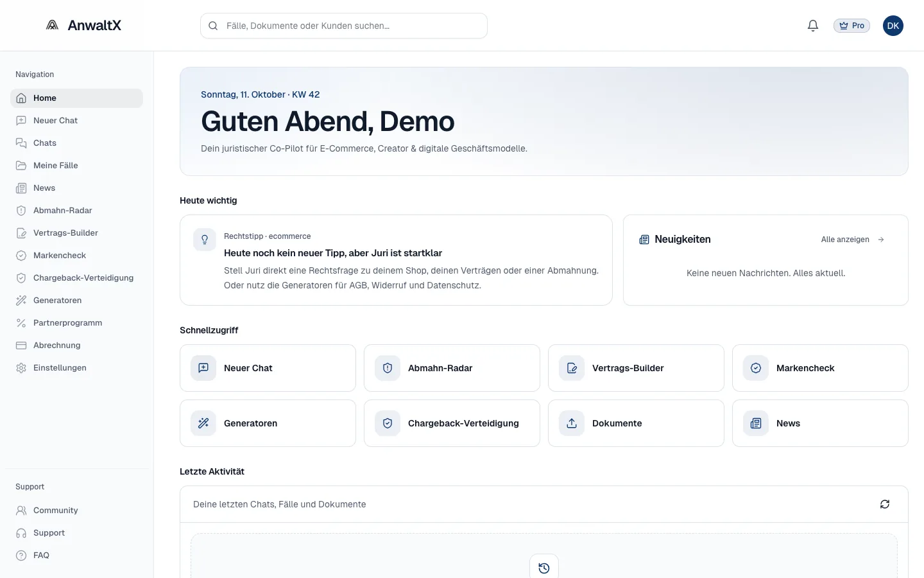The width and height of the screenshot is (924, 578).
Task: Open the Neuer Chat quick access card
Action: point(268,368)
